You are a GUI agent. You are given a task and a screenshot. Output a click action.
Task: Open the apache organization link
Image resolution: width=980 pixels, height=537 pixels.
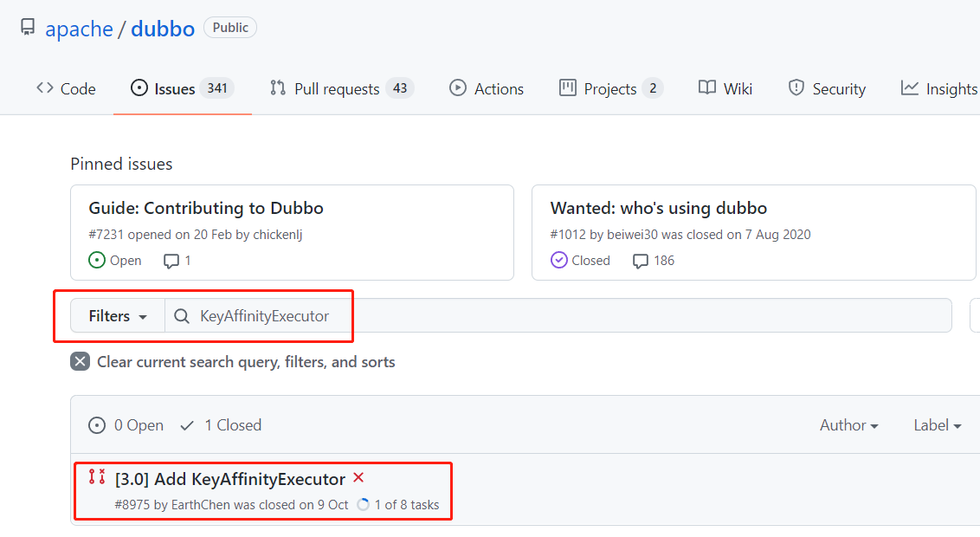(80, 29)
